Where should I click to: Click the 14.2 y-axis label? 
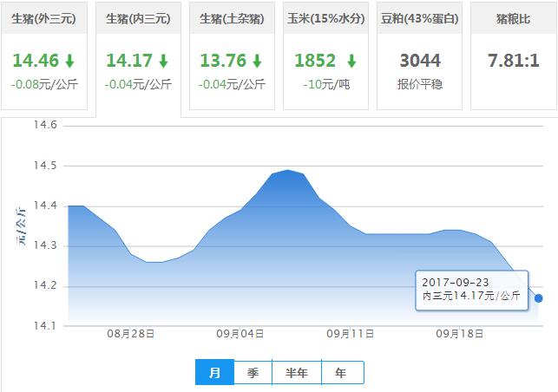[x=45, y=285]
